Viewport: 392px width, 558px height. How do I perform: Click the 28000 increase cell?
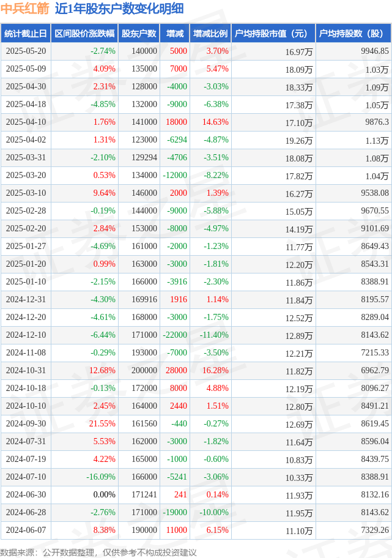click(175, 370)
